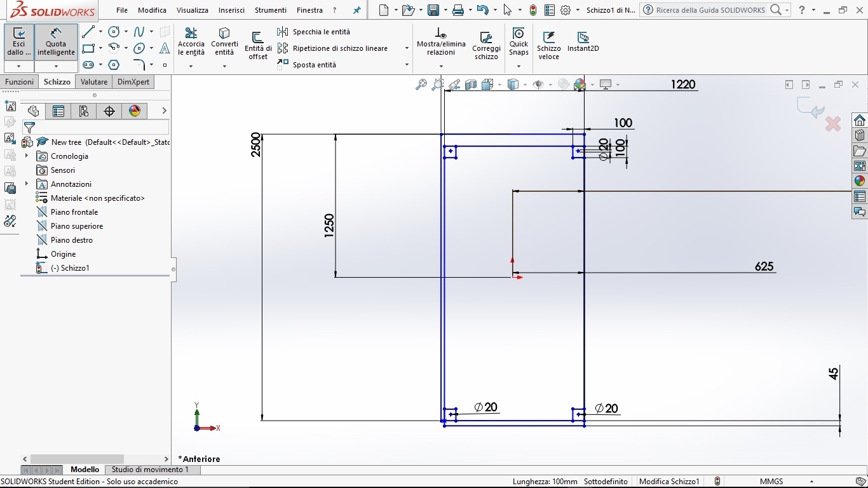The width and height of the screenshot is (868, 488).
Task: Click Sposta entità move tool
Action: pyautogui.click(x=307, y=65)
